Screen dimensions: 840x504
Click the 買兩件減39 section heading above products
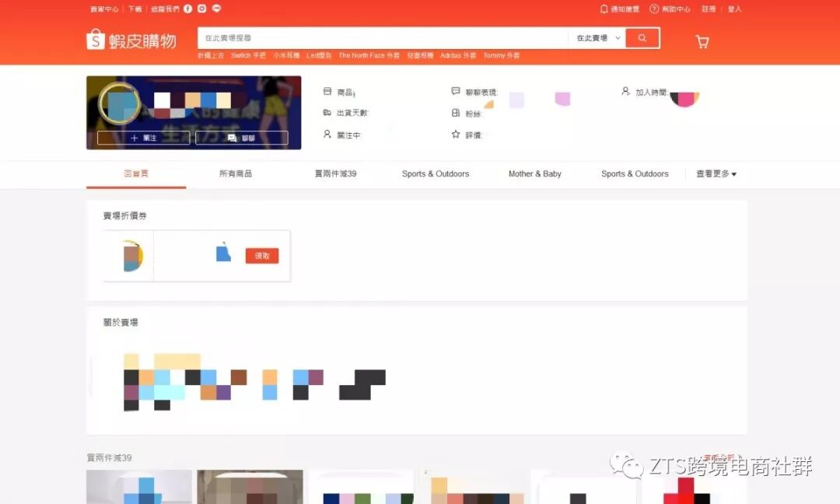click(110, 458)
